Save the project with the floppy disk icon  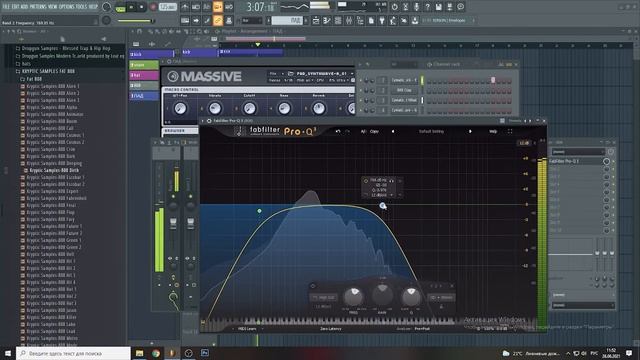438,7
